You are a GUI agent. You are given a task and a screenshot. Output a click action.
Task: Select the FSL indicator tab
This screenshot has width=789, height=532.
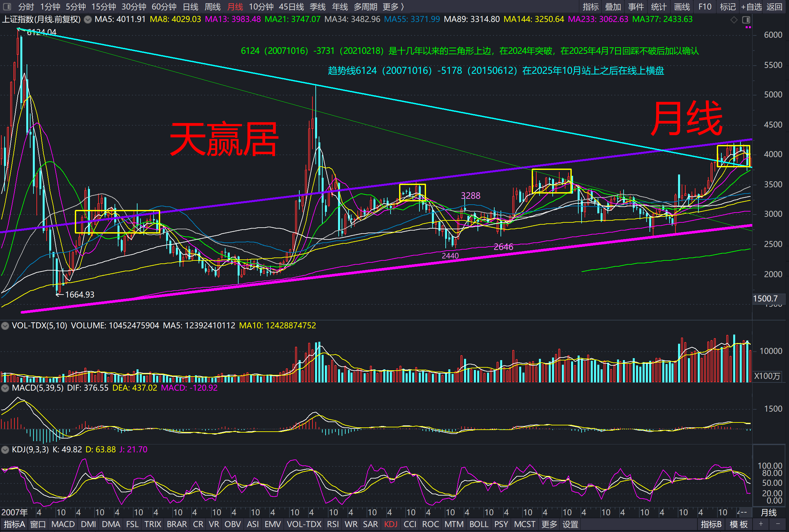(132, 524)
